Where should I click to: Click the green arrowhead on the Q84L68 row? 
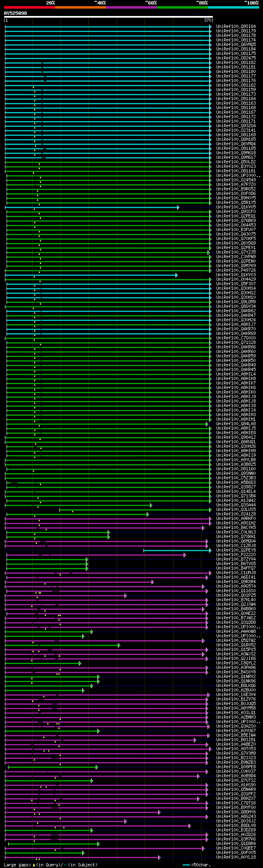tap(207, 424)
